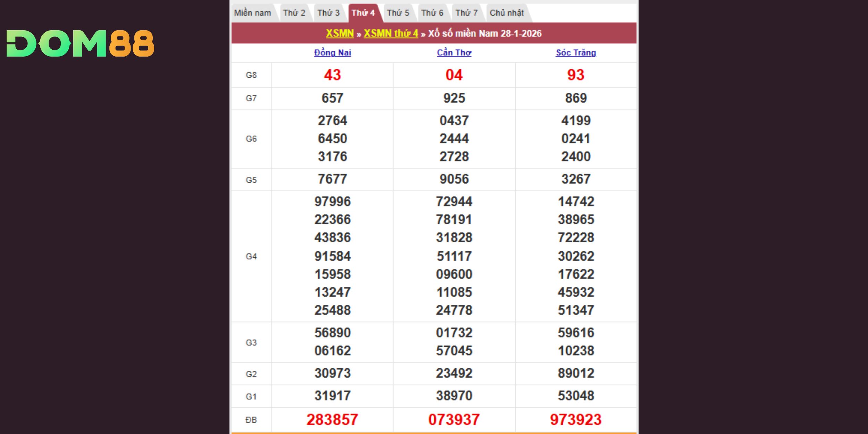Click Sóc Trăng special prize 973923

576,419
